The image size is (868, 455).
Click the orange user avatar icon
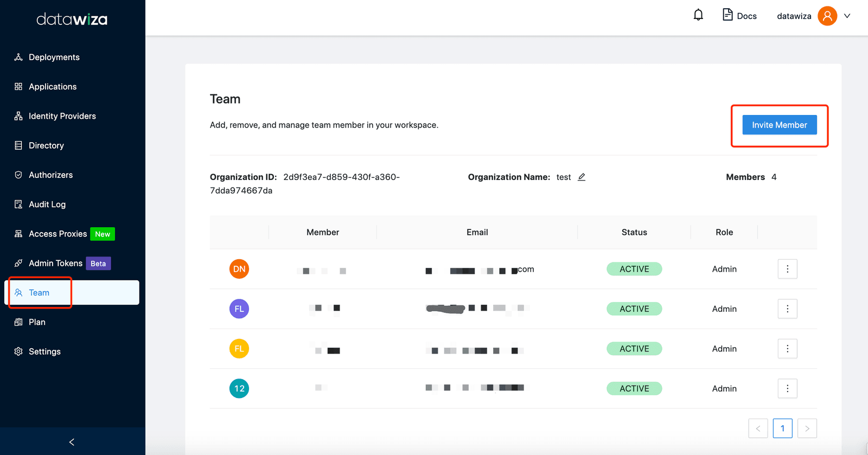[x=827, y=16]
